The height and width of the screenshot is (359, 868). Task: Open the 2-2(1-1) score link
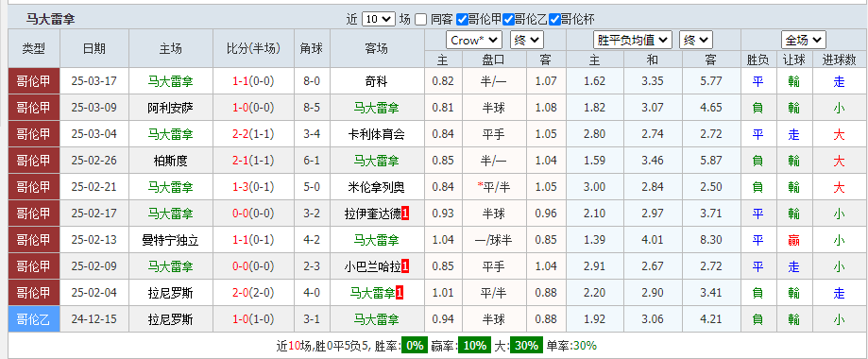[253, 134]
